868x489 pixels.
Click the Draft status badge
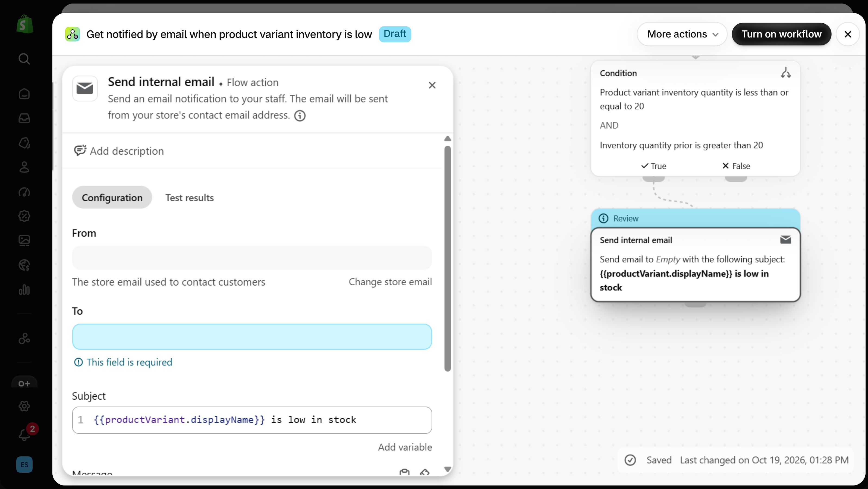pyautogui.click(x=395, y=34)
